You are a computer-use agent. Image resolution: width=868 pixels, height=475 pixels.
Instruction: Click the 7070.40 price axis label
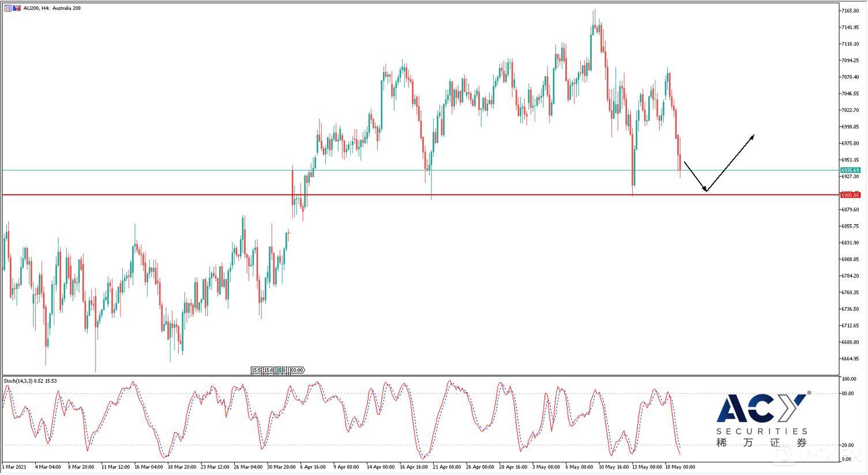click(x=850, y=77)
